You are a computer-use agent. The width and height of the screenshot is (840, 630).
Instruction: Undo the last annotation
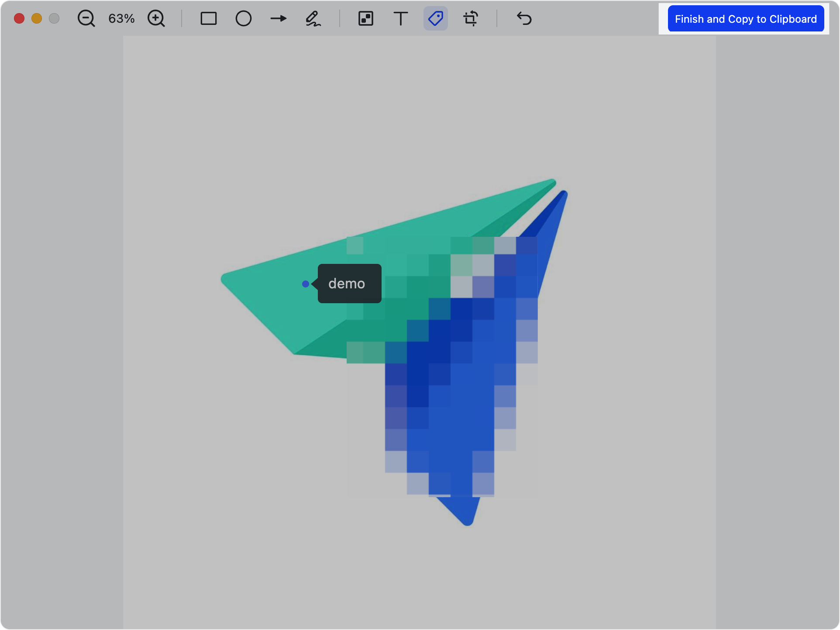tap(524, 19)
